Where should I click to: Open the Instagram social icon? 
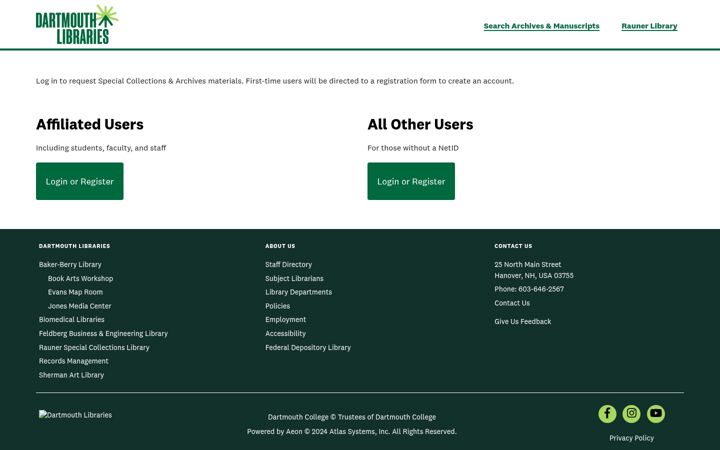[x=631, y=414]
